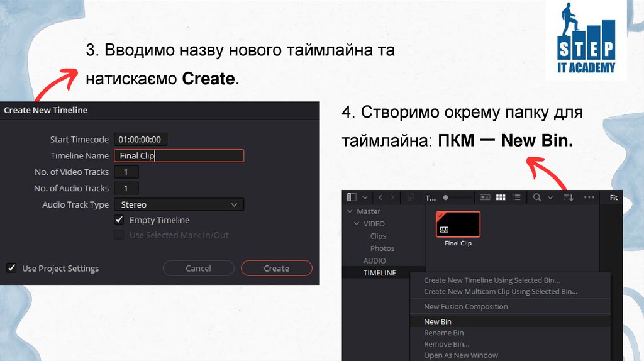The height and width of the screenshot is (361, 644).
Task: Toggle the Use Selected Mark In/Out checkbox
Action: point(119,235)
